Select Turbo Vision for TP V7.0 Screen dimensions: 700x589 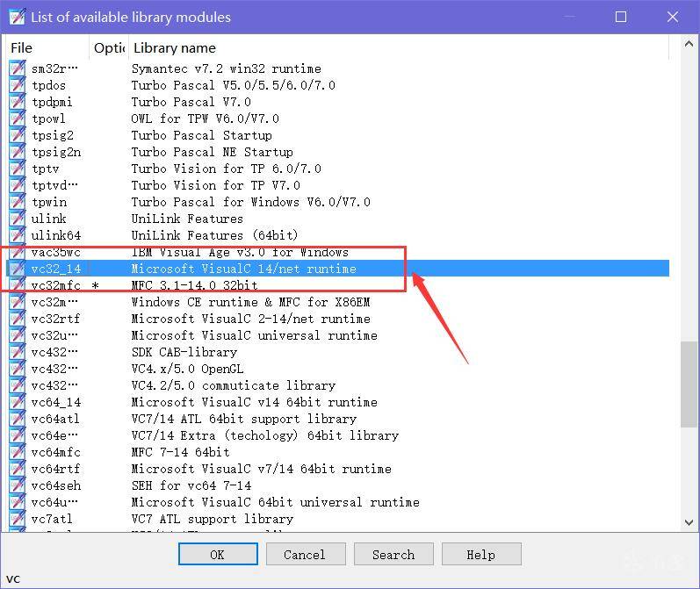click(x=216, y=185)
